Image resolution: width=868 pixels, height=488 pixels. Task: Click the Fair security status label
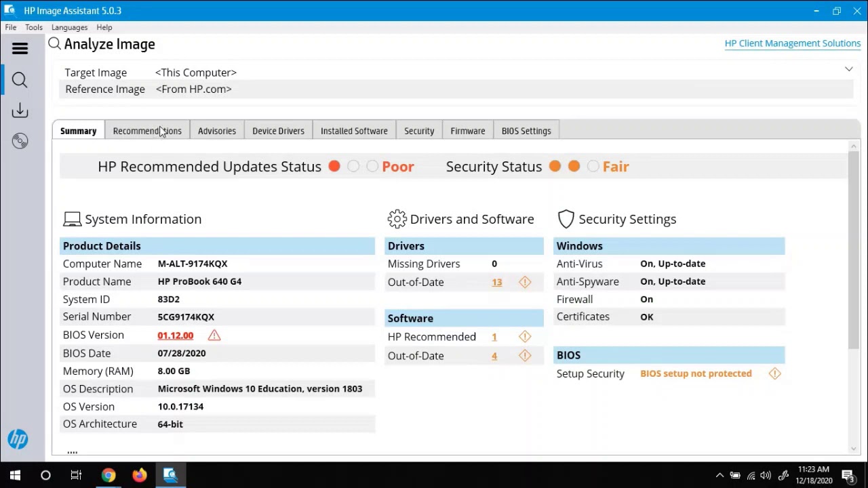click(x=616, y=167)
